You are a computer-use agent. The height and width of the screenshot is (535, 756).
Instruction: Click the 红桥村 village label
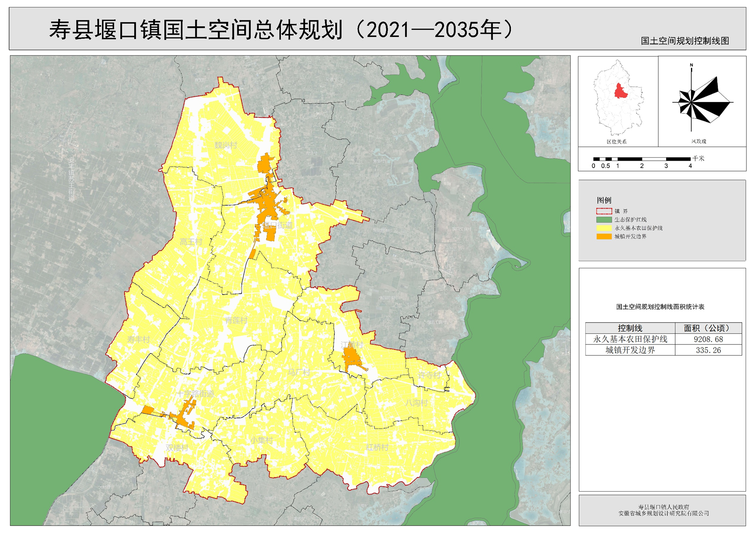coord(377,447)
